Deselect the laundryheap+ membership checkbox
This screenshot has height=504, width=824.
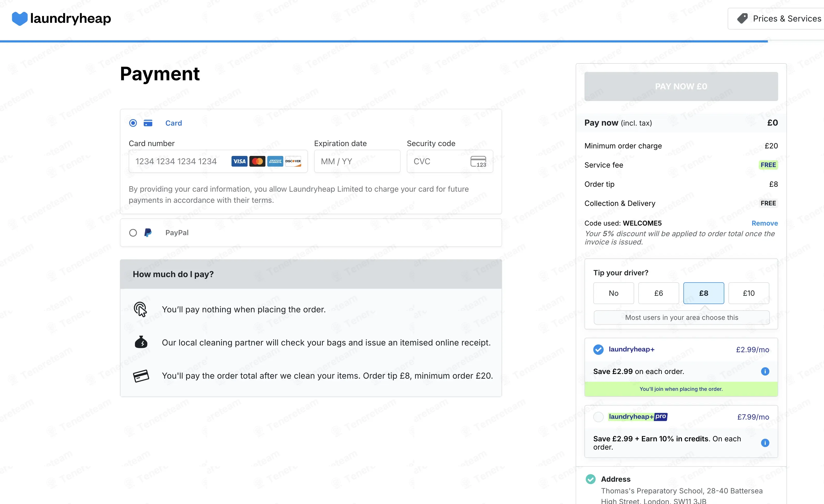[x=598, y=349]
